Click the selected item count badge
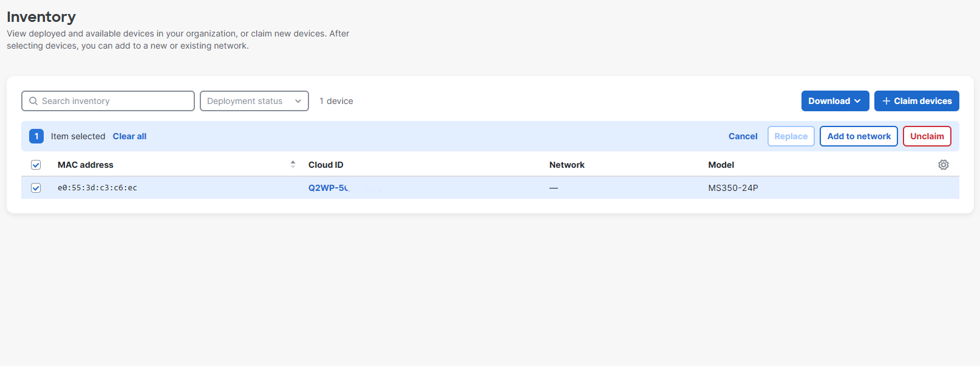Screen dimensions: 980x366 tap(36, 136)
